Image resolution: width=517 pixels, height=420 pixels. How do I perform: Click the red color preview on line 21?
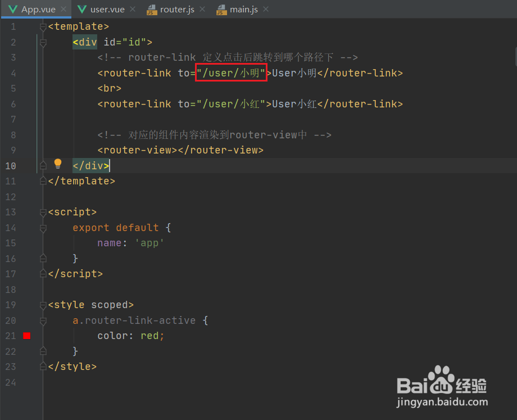[x=27, y=336]
